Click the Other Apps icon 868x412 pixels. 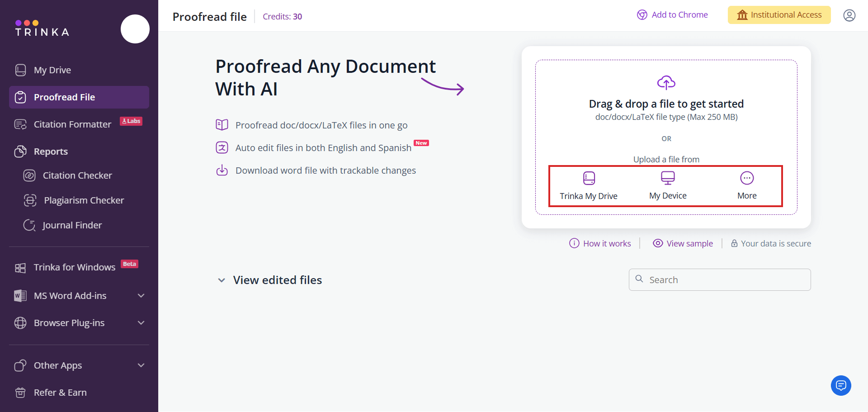20,365
